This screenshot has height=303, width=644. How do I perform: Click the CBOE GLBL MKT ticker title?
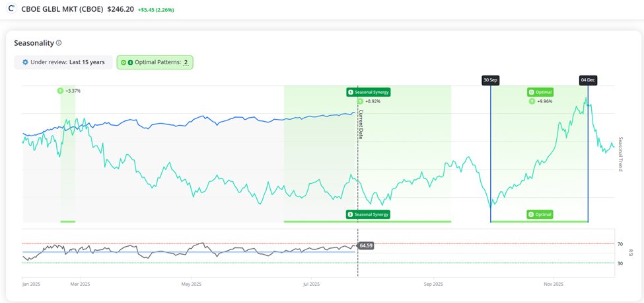[62, 9]
